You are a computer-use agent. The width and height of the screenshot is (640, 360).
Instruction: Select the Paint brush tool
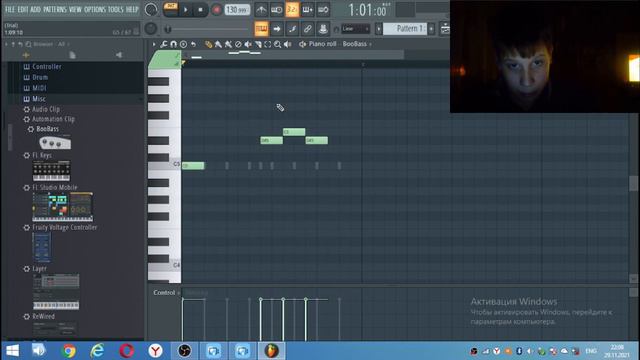[x=218, y=44]
